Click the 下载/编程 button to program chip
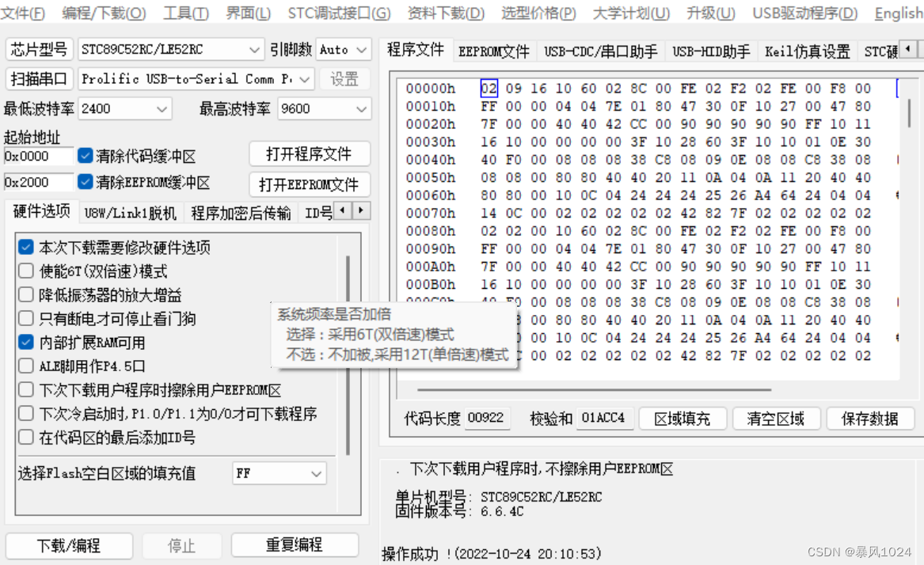Image resolution: width=924 pixels, height=565 pixels. [68, 545]
